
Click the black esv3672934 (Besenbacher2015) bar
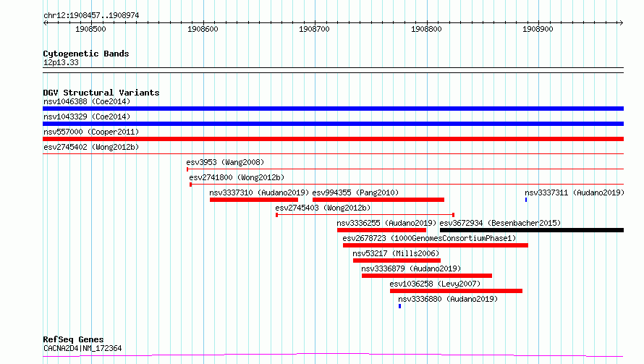click(532, 230)
